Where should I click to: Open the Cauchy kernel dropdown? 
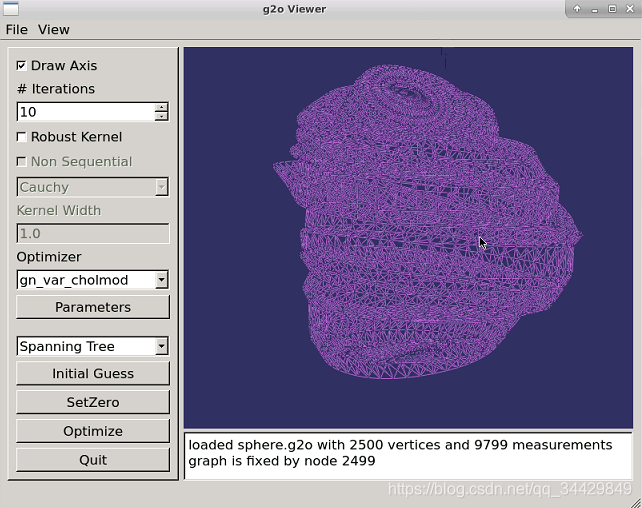tap(93, 187)
